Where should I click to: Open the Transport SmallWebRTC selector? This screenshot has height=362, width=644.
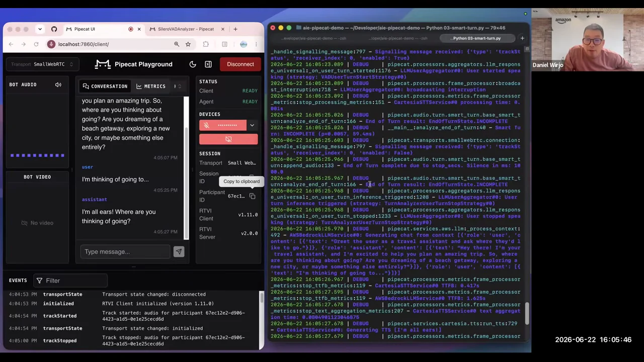tap(42, 64)
